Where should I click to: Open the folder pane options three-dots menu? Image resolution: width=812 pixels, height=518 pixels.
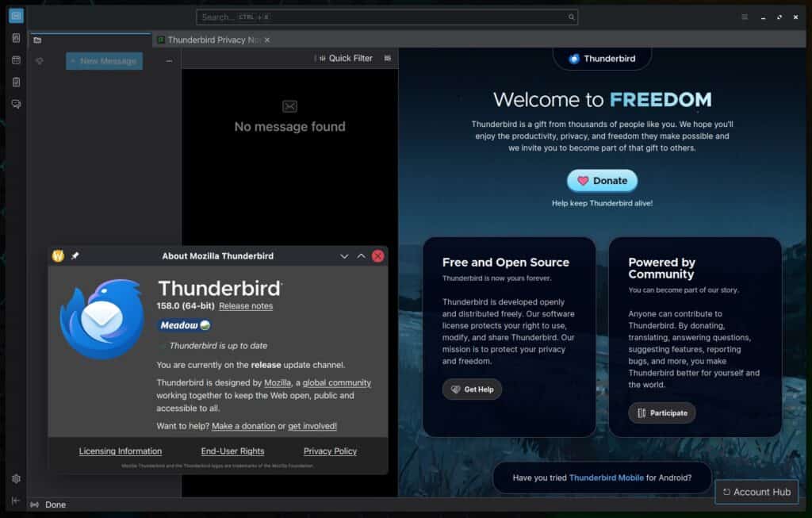(169, 61)
